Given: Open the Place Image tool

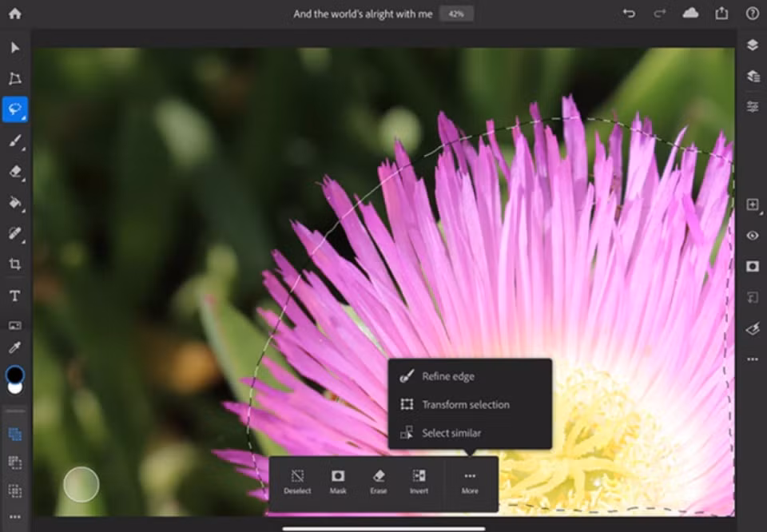Looking at the screenshot, I should [x=15, y=325].
